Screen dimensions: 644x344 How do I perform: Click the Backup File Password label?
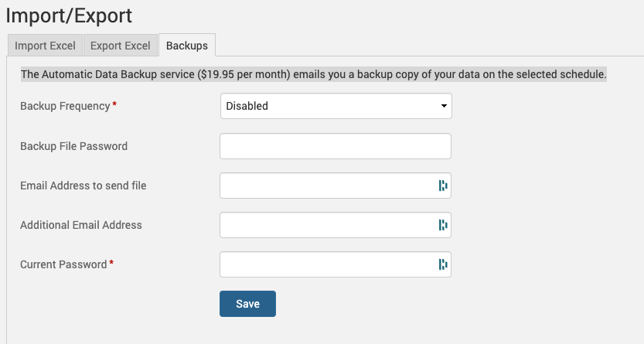[x=73, y=146]
